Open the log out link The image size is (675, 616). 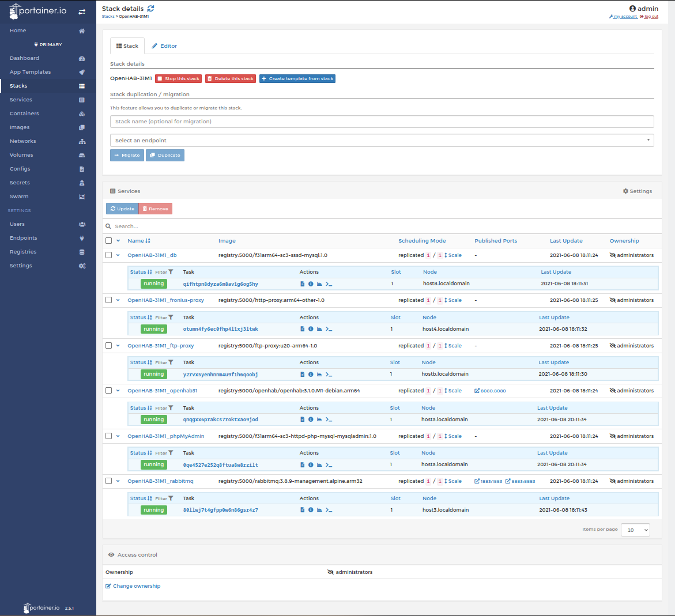click(x=649, y=17)
